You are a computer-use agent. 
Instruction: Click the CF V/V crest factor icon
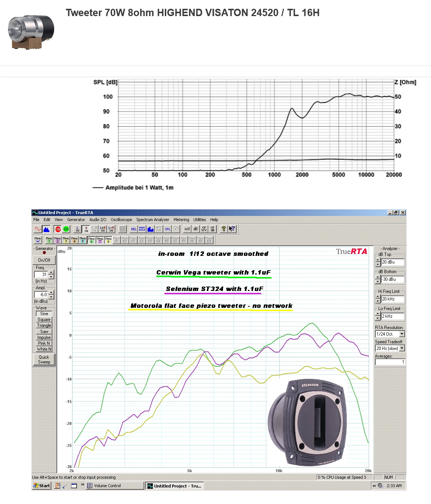click(204, 229)
